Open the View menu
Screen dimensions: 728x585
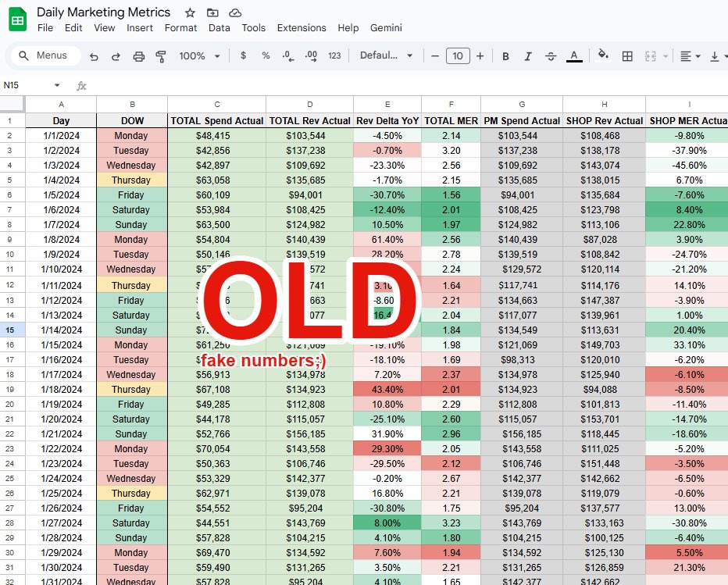pyautogui.click(x=105, y=28)
